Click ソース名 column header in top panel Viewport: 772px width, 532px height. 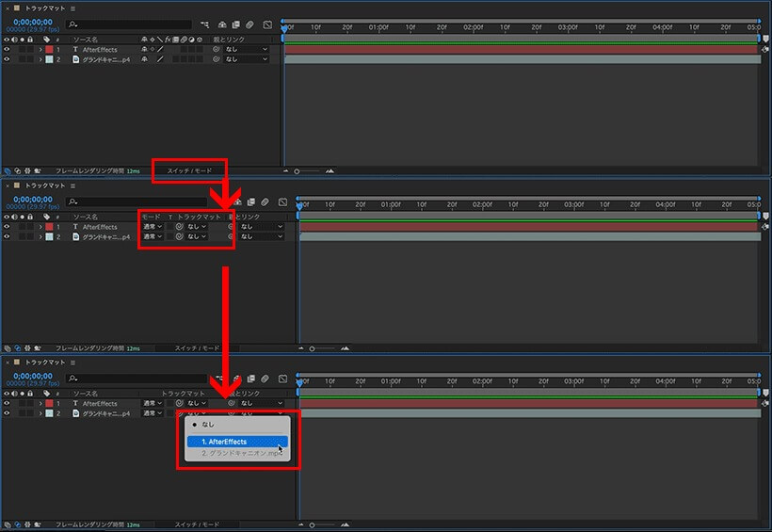(85, 39)
